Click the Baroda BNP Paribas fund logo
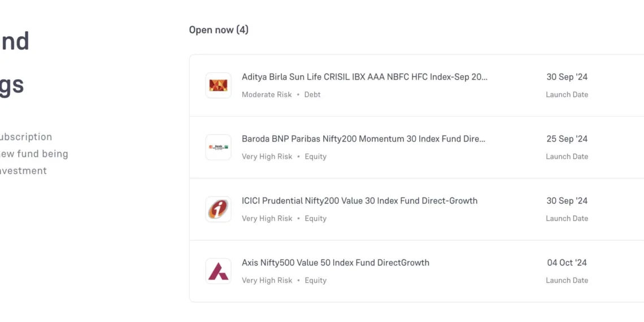The image size is (644, 322). (218, 147)
